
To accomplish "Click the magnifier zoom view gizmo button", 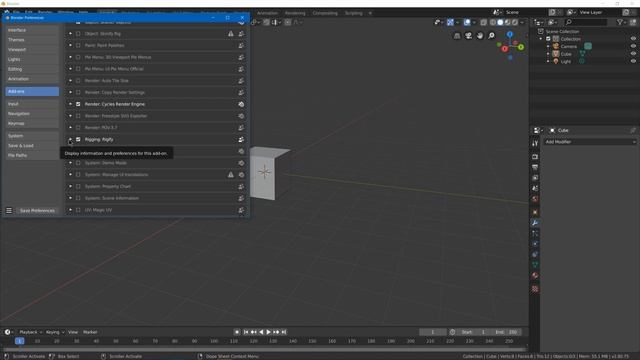I will 491,36.
